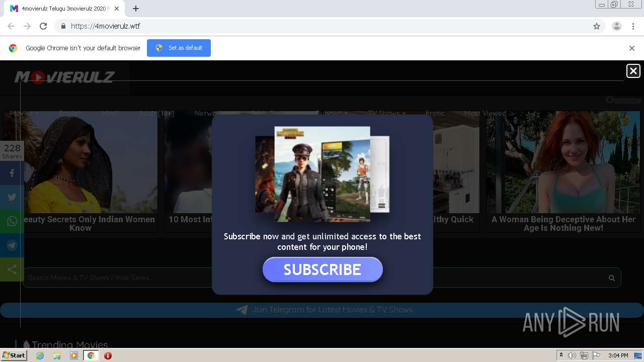Viewport: 644px width, 362px height.
Task: Show hidden system tray icons
Action: 561,355
